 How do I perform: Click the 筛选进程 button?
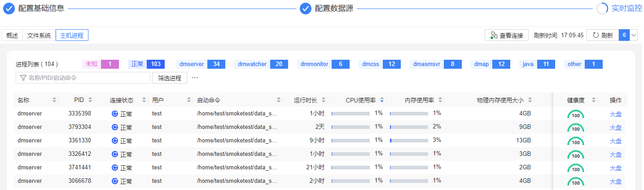point(170,78)
